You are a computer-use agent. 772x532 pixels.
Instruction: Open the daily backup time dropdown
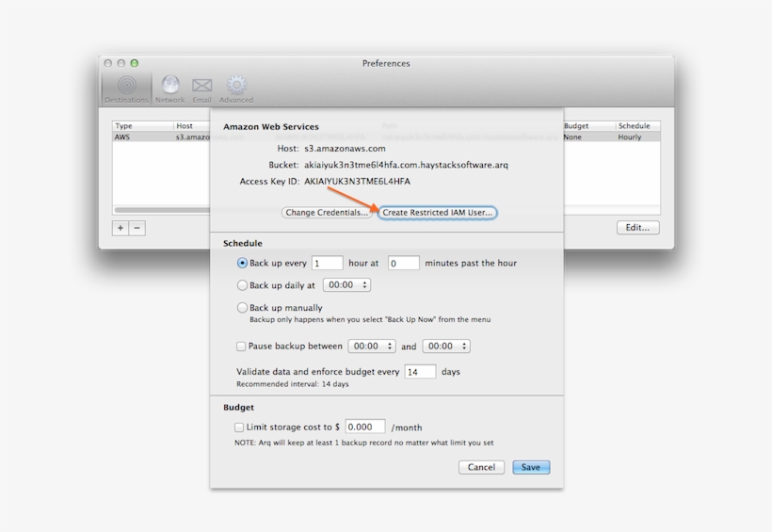[346, 285]
